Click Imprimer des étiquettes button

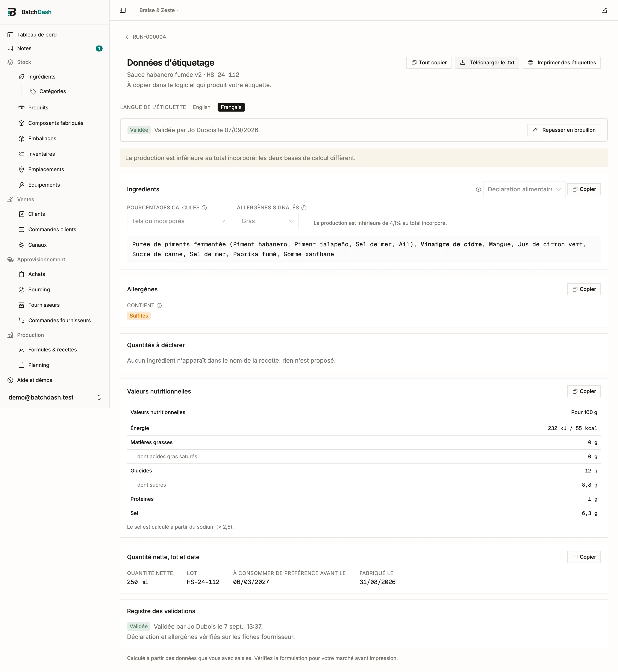tap(562, 62)
